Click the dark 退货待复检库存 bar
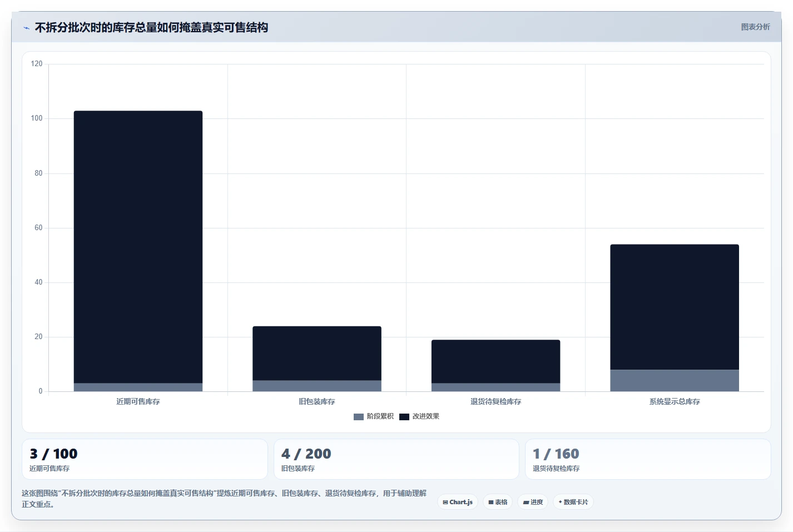Image resolution: width=793 pixels, height=532 pixels. tap(495, 361)
